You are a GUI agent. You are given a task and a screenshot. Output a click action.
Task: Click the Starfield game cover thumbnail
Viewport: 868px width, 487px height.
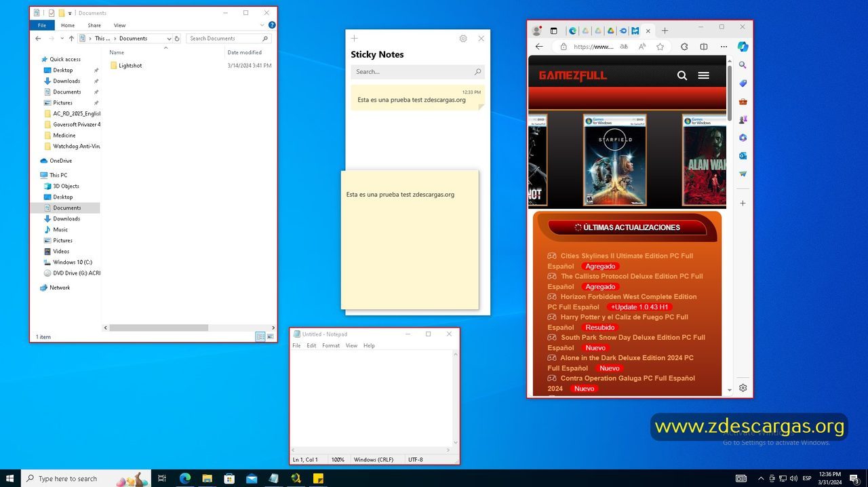[614, 160]
